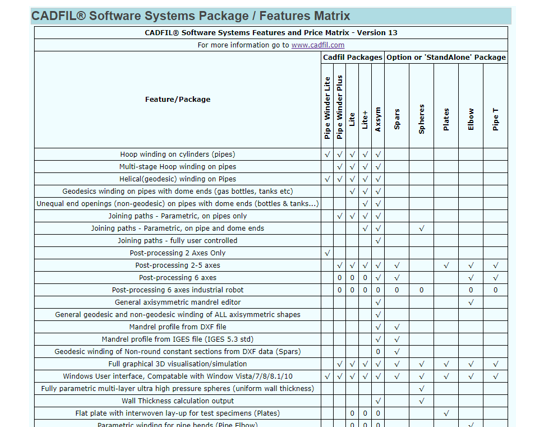Select 'Mandrel profile from DXF file' label
The height and width of the screenshot is (445, 545).
tap(178, 327)
